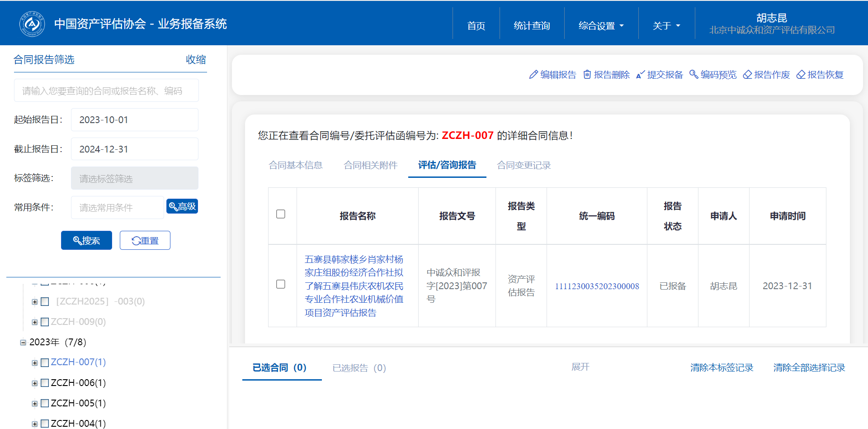Click the trash icon for 报告删除

[587, 75]
